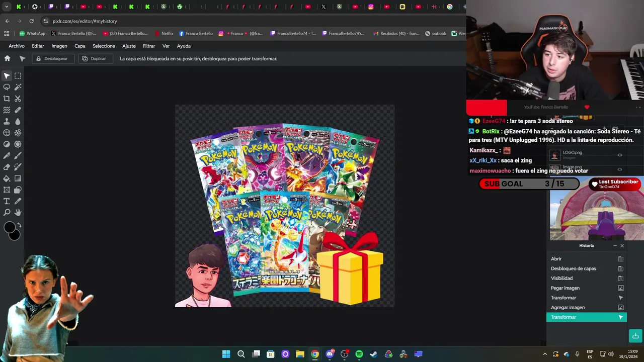The image size is (644, 362).
Task: Select the Magic Wand tool
Action: click(x=18, y=87)
